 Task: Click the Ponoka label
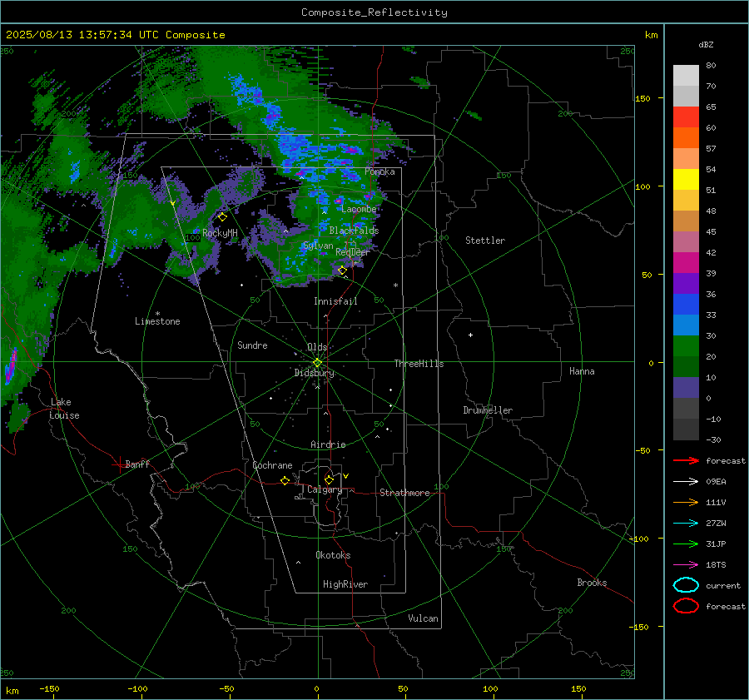point(379,171)
